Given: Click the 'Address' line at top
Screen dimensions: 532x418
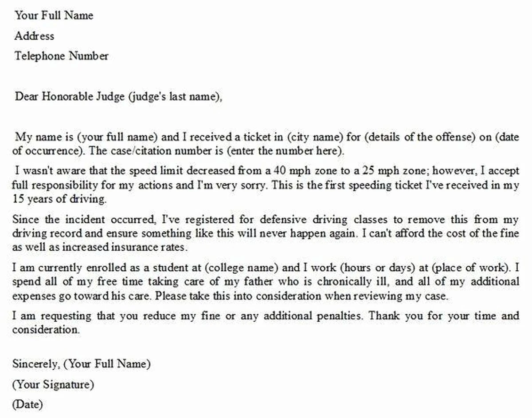Looking at the screenshot, I should coord(34,36).
